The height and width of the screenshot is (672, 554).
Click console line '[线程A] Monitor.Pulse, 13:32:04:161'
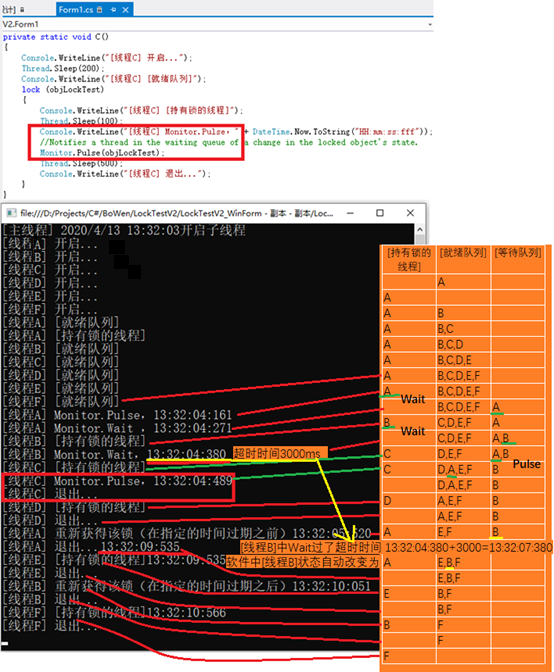(117, 415)
